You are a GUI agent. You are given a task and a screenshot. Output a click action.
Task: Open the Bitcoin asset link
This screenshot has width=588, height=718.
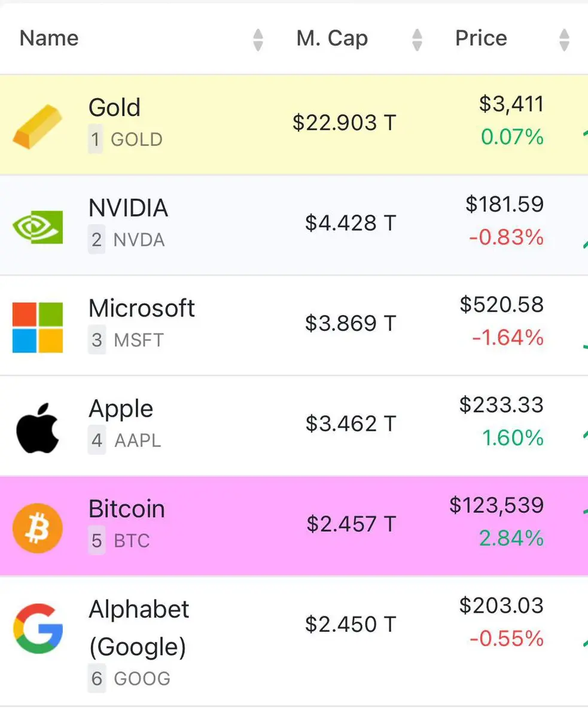point(126,509)
